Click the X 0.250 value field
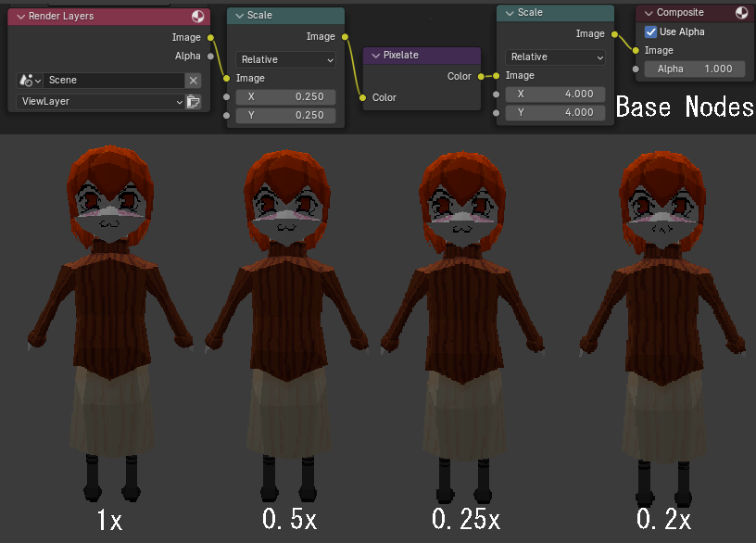756x543 pixels. pyautogui.click(x=285, y=96)
